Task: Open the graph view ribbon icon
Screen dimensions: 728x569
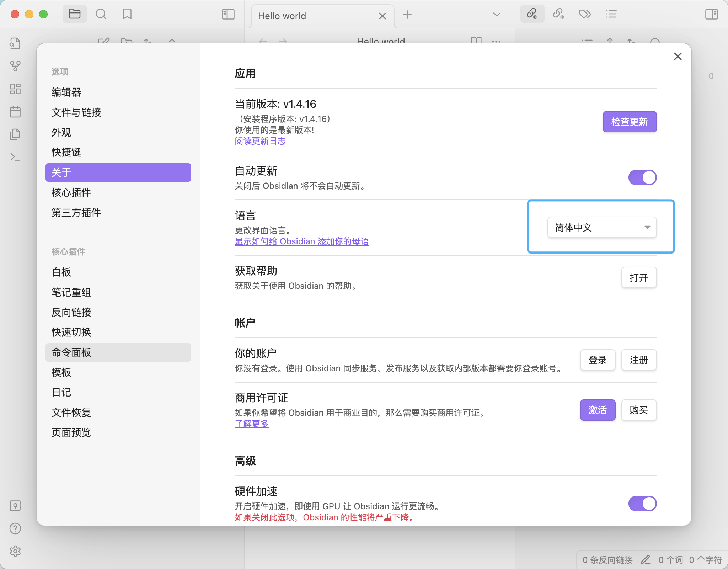Action: 15,66
